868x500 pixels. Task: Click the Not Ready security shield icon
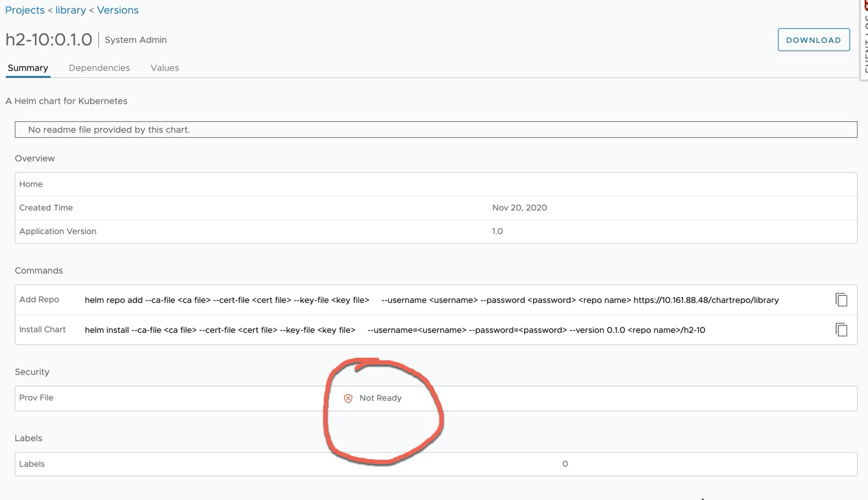coord(348,397)
